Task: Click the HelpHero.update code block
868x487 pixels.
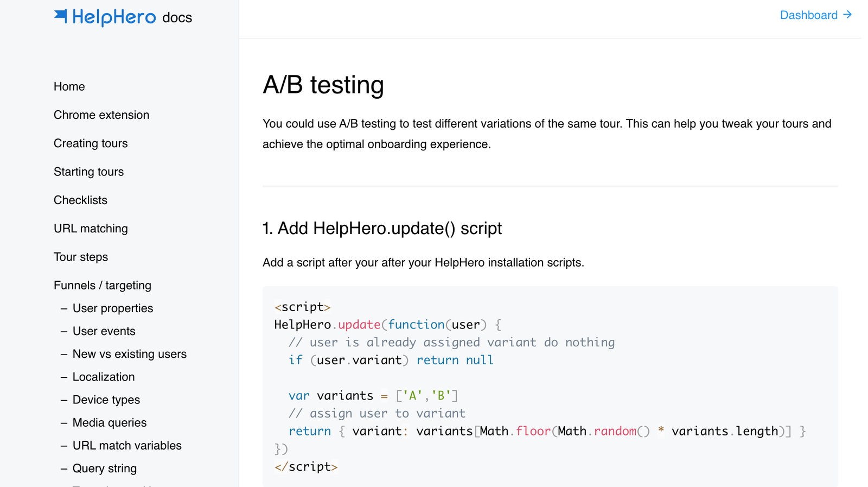Action: click(x=550, y=387)
